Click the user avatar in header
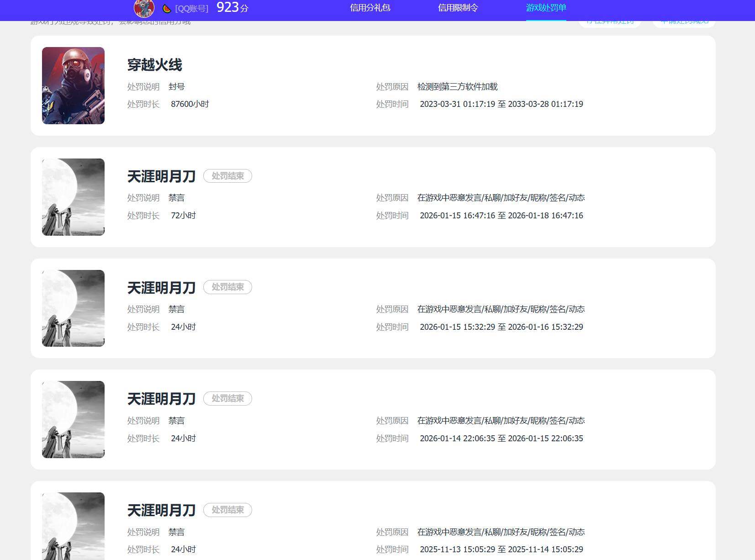The height and width of the screenshot is (560, 755). 143,8
